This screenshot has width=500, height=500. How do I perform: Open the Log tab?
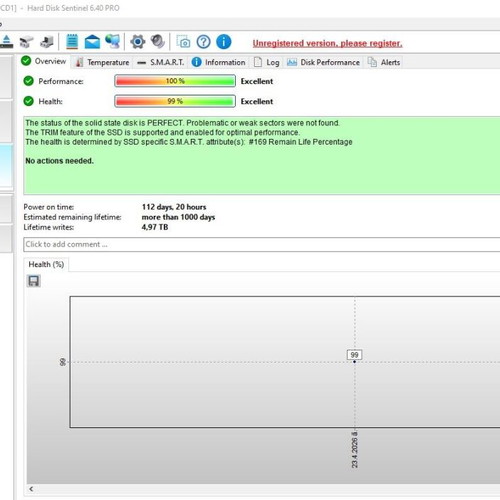pos(267,62)
